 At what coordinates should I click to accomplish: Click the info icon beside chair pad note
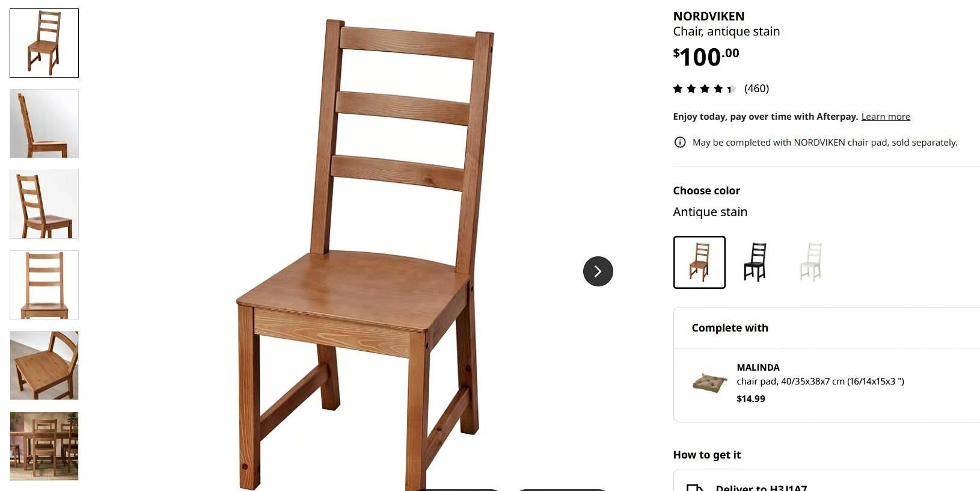(x=680, y=143)
